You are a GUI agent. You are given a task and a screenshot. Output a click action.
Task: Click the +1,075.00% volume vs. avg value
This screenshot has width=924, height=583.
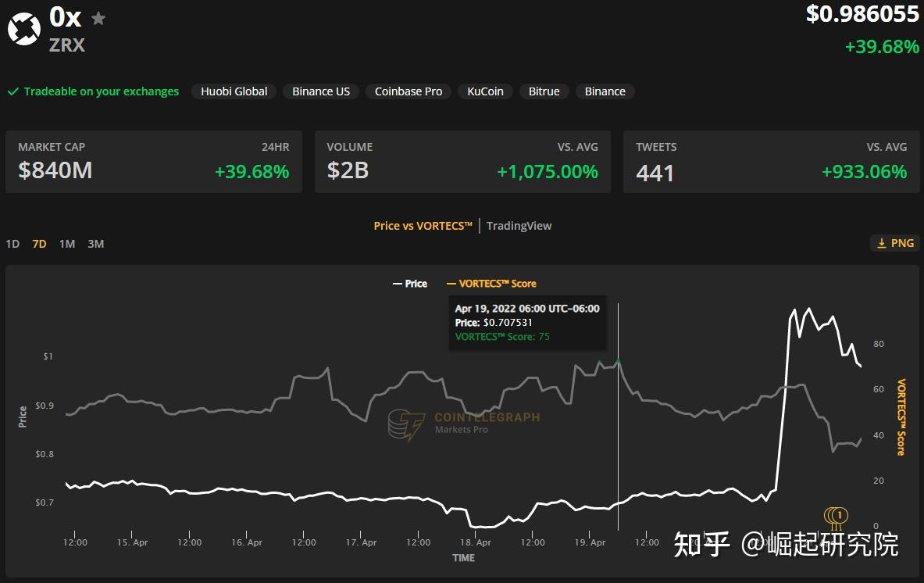coord(548,172)
